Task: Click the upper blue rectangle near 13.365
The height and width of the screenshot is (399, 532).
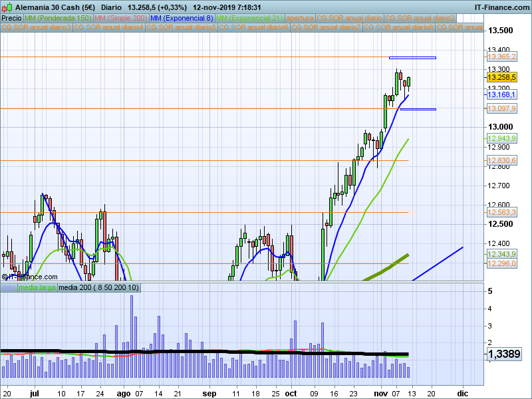Action: (x=412, y=58)
